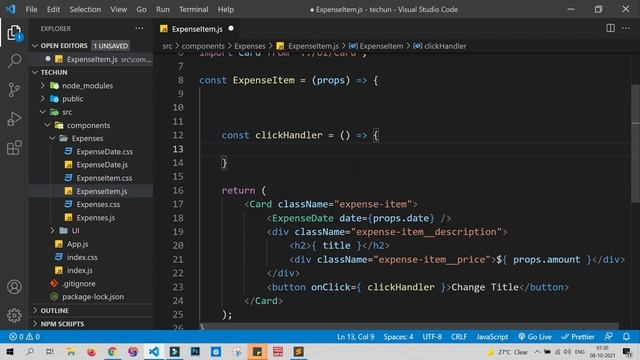Screen dimensions: 640x360
Task: Open the Edit menu
Action: [53, 9]
